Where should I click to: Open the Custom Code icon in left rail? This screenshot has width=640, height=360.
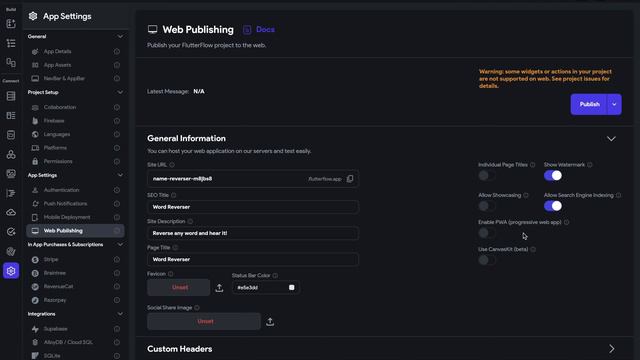[11, 193]
